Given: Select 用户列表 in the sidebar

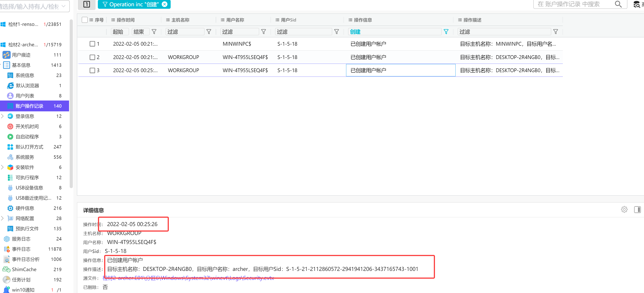Looking at the screenshot, I should tap(25, 96).
